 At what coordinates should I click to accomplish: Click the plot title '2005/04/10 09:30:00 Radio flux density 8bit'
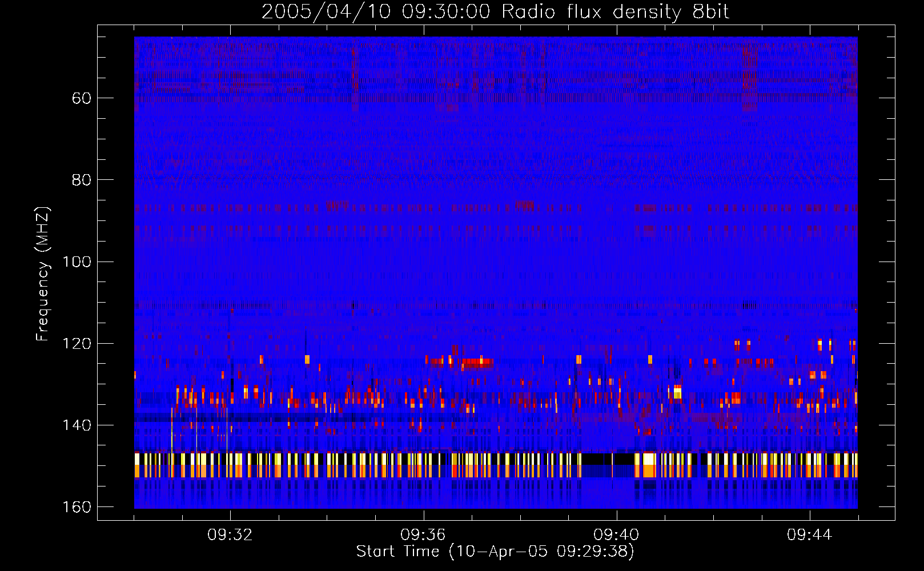click(495, 12)
